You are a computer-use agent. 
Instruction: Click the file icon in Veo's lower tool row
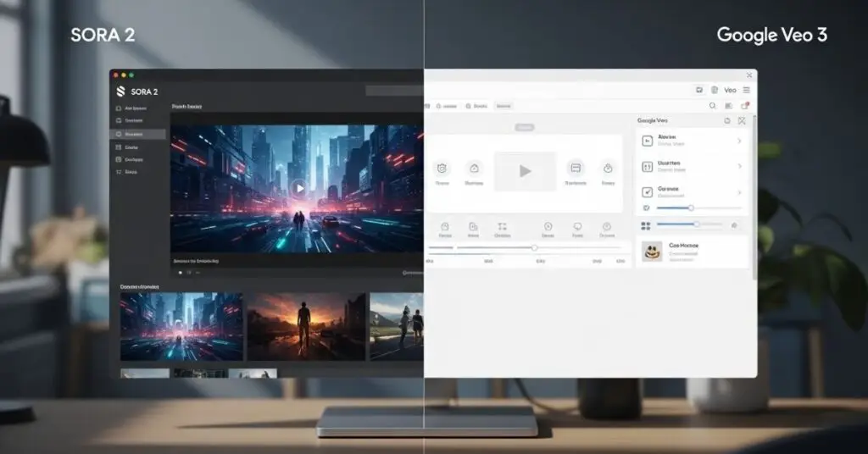(x=473, y=227)
